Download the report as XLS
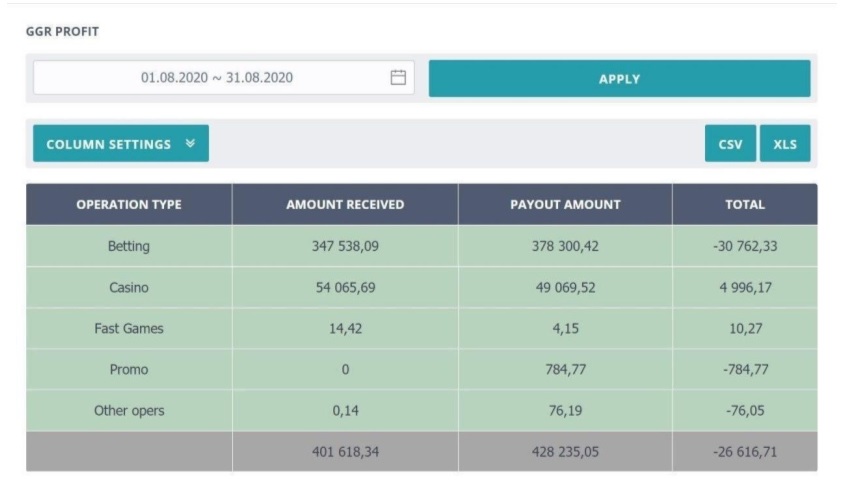Image resolution: width=847 pixels, height=480 pixels. coord(785,144)
